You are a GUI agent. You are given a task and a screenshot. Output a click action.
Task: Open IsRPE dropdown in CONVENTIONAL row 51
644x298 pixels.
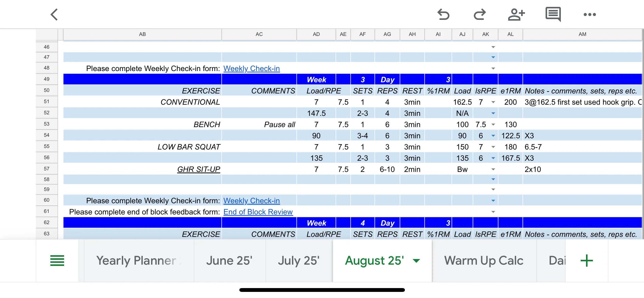click(493, 102)
